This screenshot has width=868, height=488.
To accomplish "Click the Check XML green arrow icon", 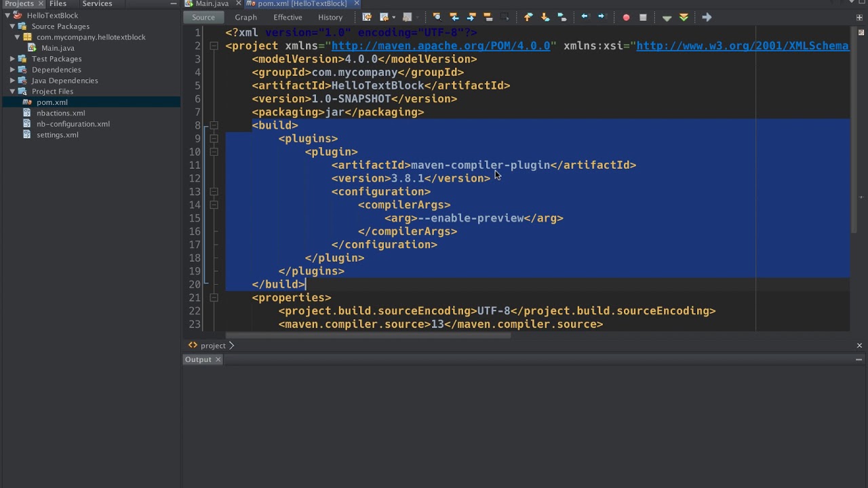I will click(x=667, y=18).
